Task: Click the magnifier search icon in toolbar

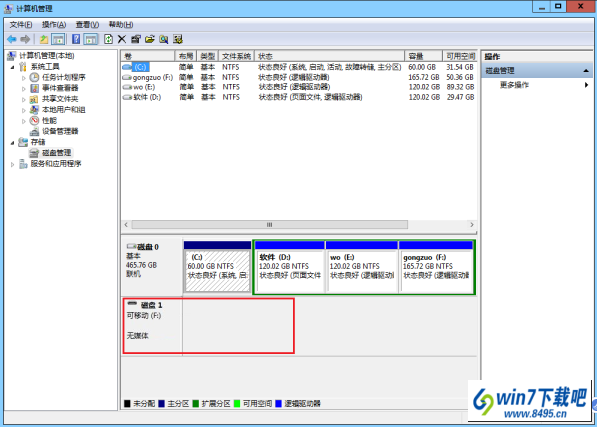Action: pyautogui.click(x=164, y=39)
